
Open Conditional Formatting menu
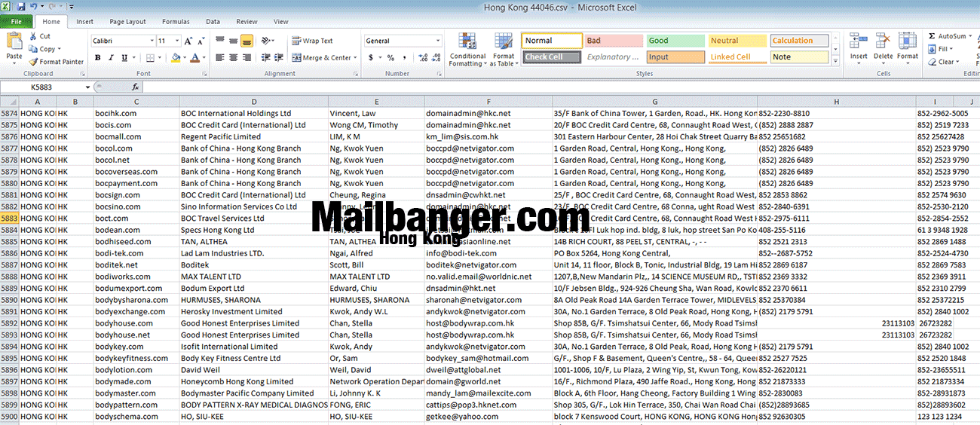[x=467, y=50]
